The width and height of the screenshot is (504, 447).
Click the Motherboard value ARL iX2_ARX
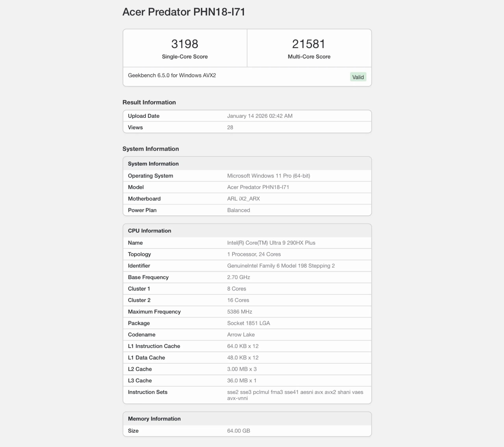pos(243,199)
